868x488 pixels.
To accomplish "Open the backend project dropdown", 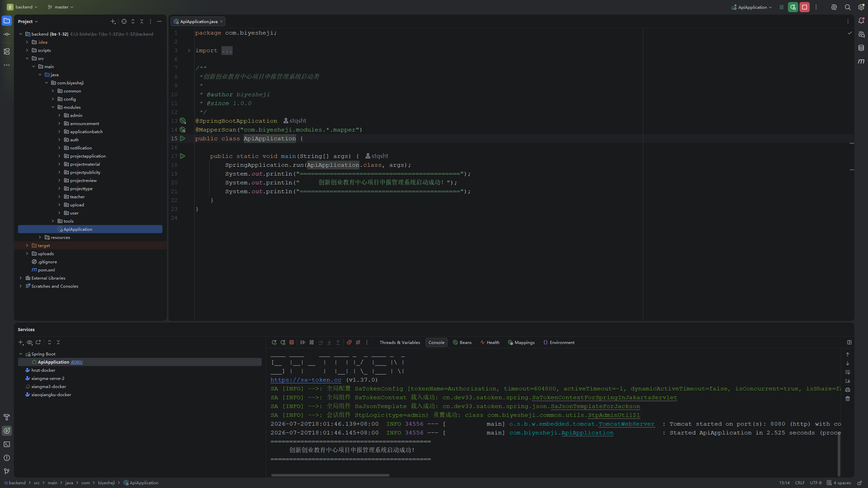I will pyautogui.click(x=22, y=7).
